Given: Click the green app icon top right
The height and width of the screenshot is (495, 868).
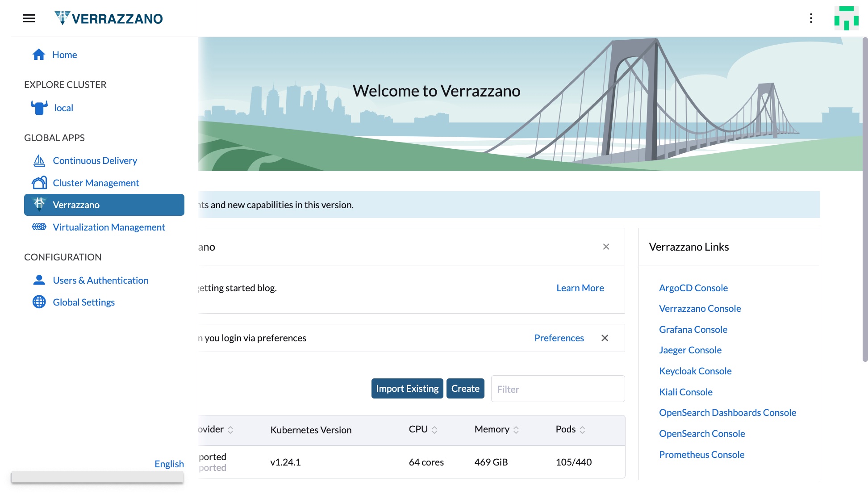Looking at the screenshot, I should pyautogui.click(x=847, y=18).
